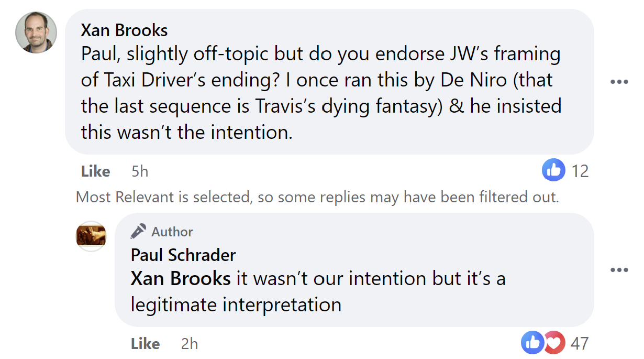644x359 pixels.
Task: Click the Xan Brooks mention in reply
Action: pos(180,278)
